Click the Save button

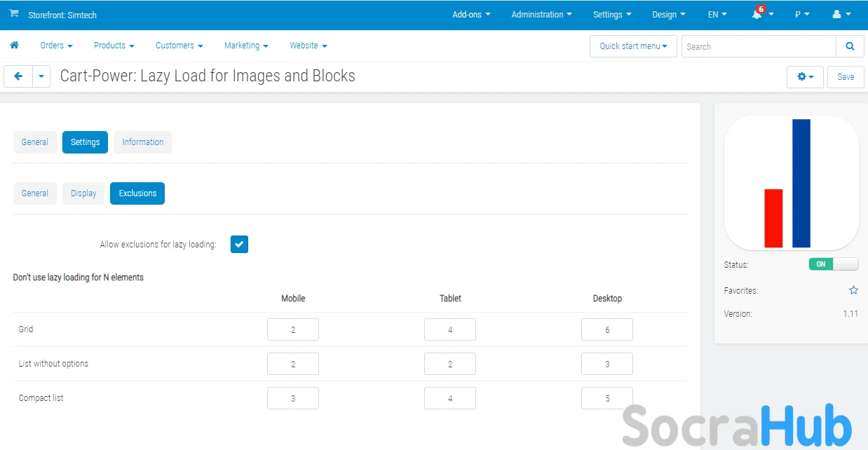[x=845, y=76]
